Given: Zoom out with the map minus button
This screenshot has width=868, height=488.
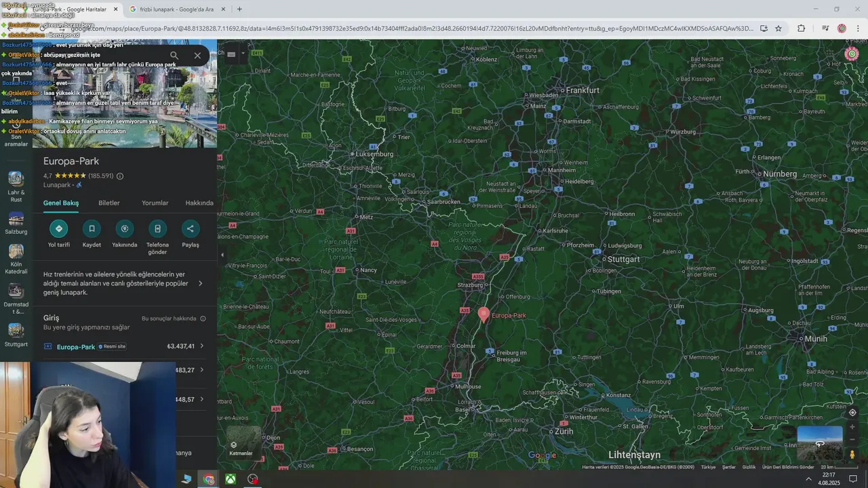Looking at the screenshot, I should [x=852, y=439].
